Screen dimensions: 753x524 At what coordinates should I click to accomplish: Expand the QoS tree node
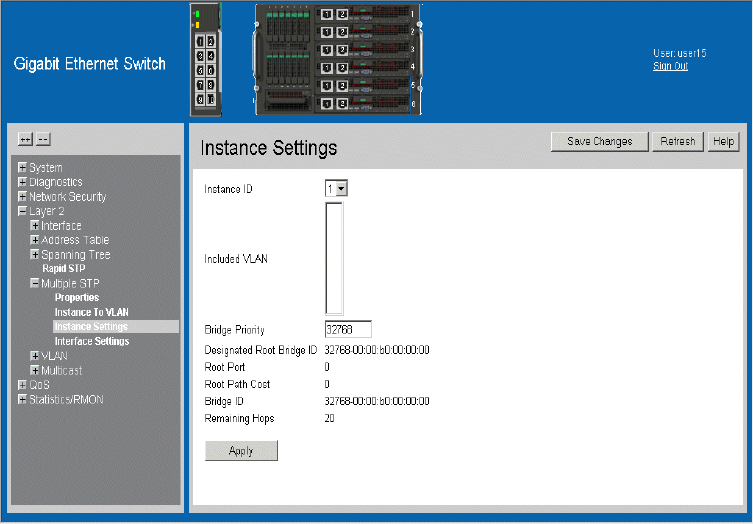(22, 385)
